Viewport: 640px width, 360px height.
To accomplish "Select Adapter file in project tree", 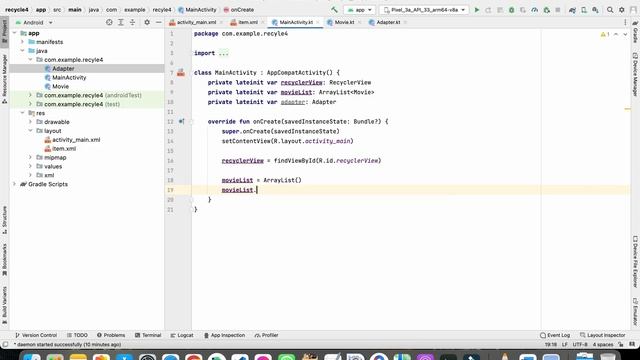I will [63, 69].
